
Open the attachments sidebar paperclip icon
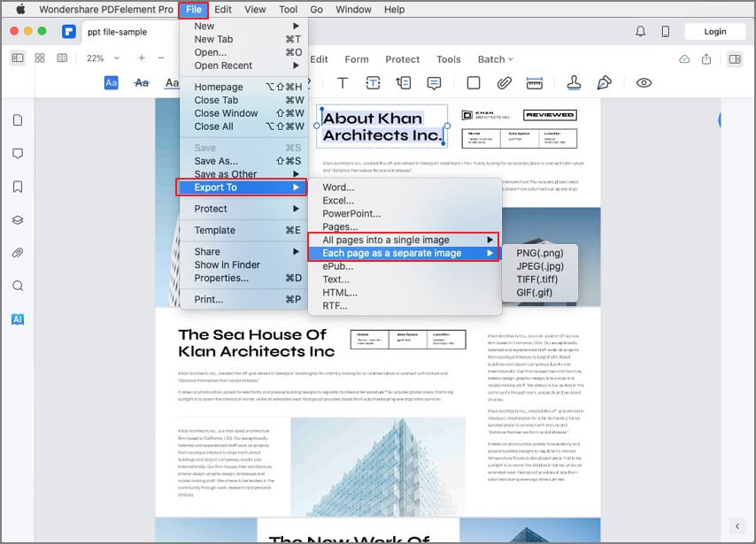[18, 252]
